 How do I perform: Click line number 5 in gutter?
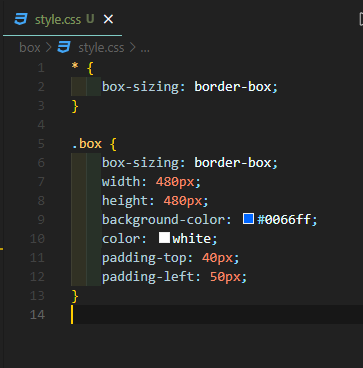41,144
